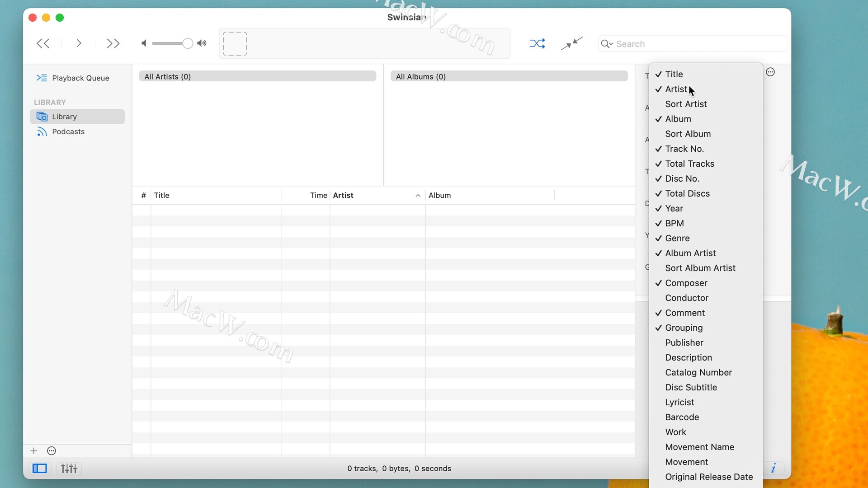Open the search magnifier options dropdown

point(607,44)
